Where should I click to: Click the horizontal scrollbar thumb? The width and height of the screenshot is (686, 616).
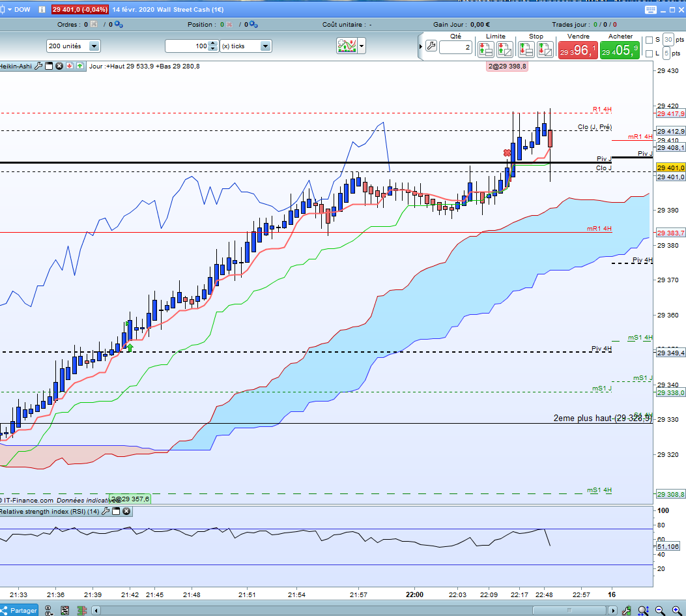tap(569, 610)
